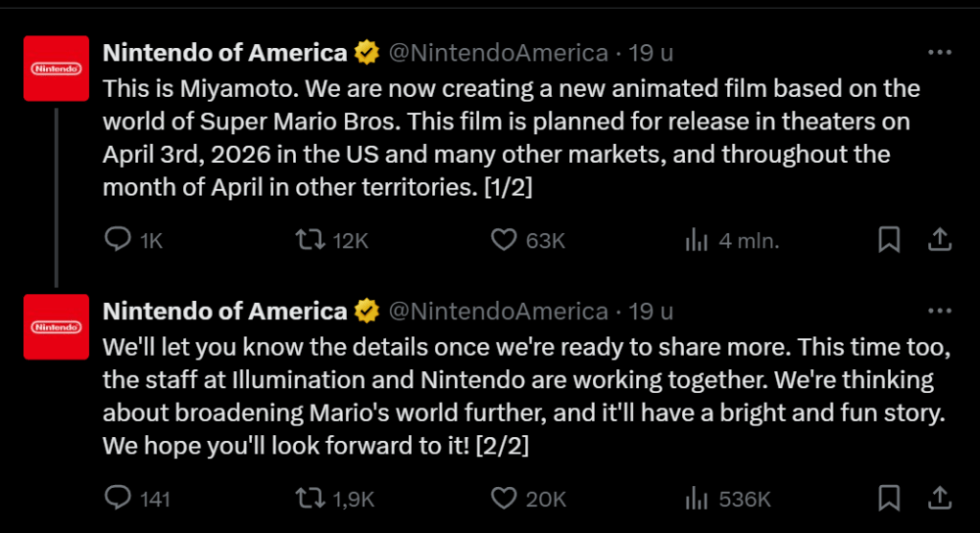Repost the second tweet with 1,9K reposts
The image size is (980, 533).
(308, 498)
